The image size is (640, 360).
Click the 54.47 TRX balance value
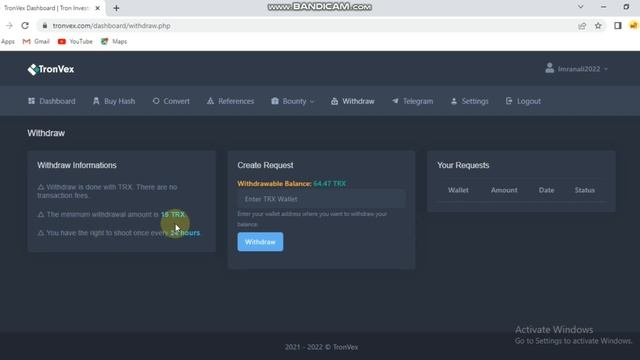click(x=329, y=184)
